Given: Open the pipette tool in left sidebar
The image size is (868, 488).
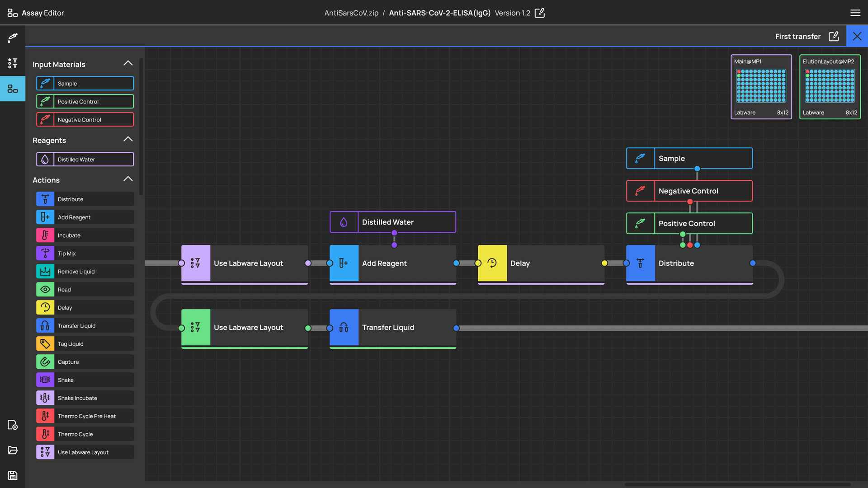Looking at the screenshot, I should 13,38.
